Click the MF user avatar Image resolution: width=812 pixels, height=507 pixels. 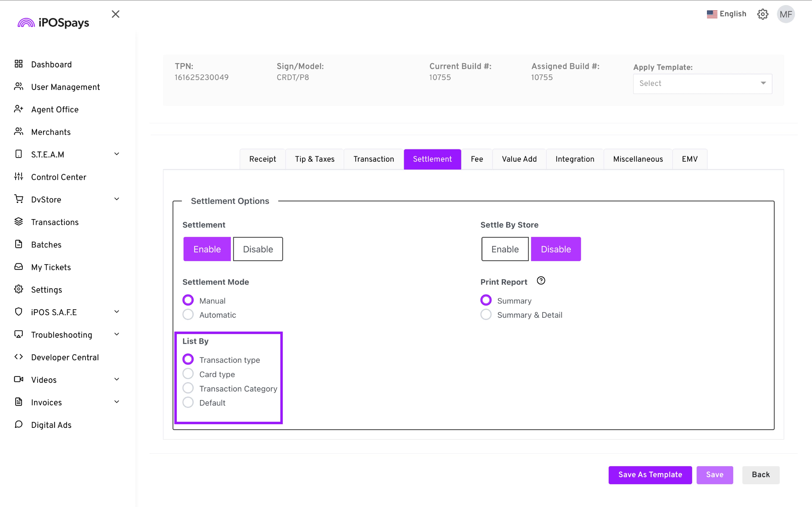(786, 14)
